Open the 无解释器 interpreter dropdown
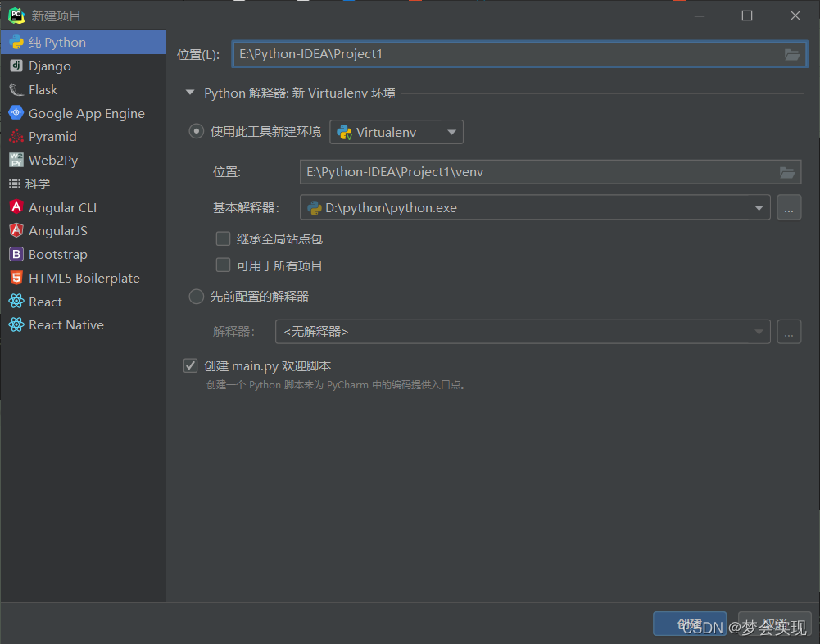The height and width of the screenshot is (644, 820). pyautogui.click(x=523, y=332)
